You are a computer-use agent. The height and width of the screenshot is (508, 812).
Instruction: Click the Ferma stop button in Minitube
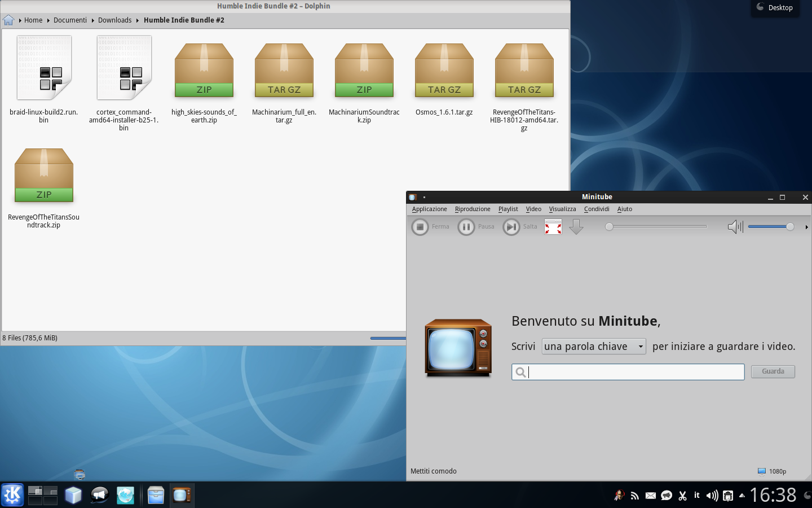(430, 227)
